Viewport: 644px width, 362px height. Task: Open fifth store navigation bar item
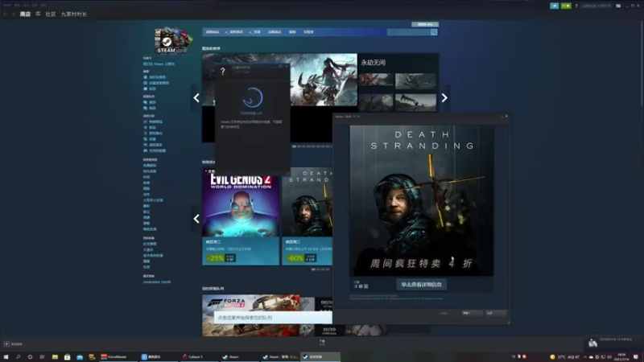click(x=292, y=32)
